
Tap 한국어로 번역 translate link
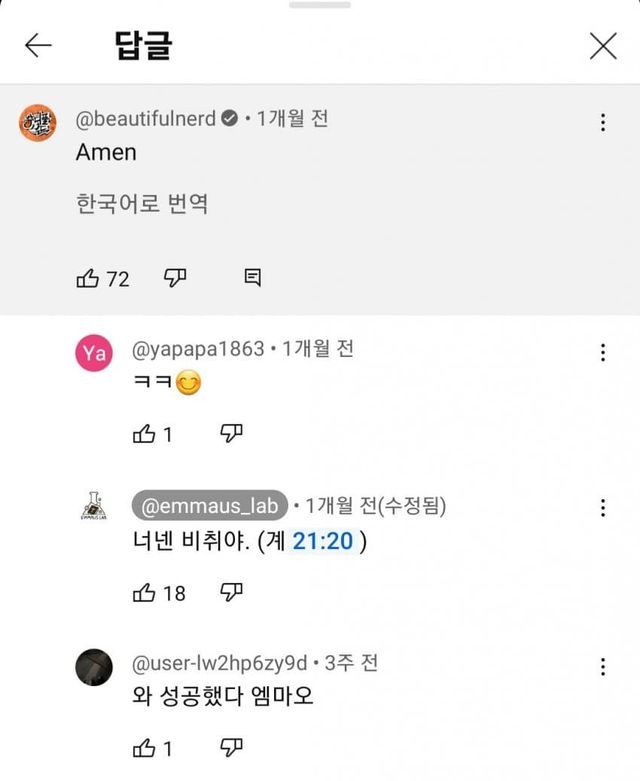pos(142,204)
